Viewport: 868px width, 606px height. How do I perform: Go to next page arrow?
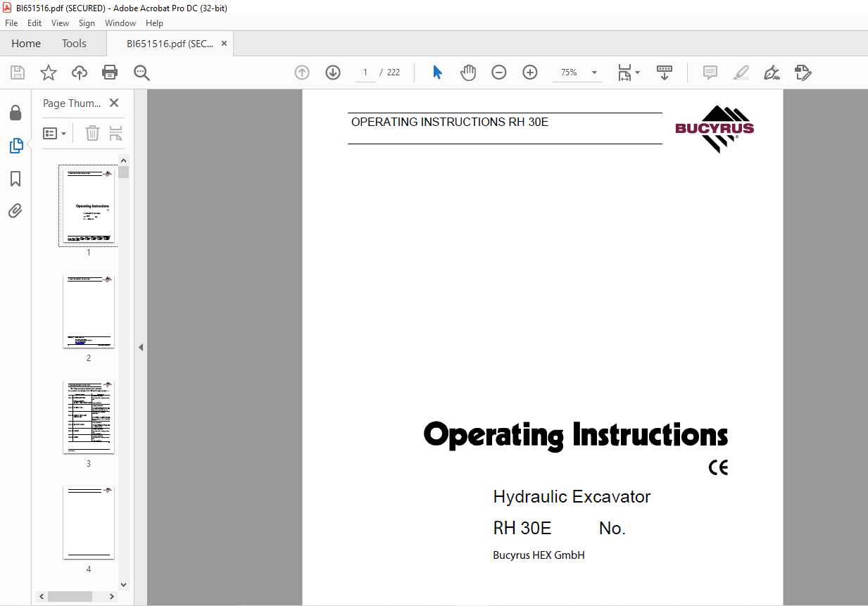[x=333, y=72]
